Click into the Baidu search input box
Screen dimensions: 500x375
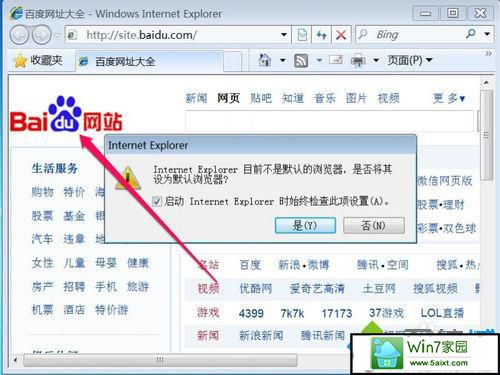point(329,121)
